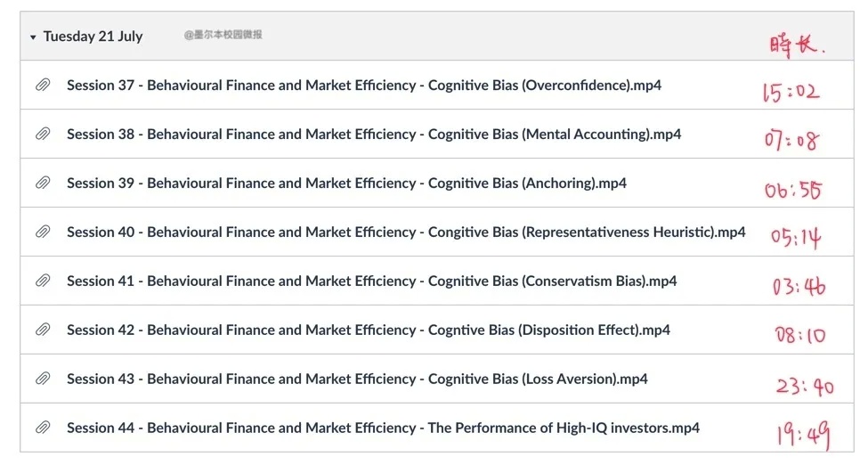Open Session 37 Overconfidence video file
The width and height of the screenshot is (868, 465).
(364, 86)
